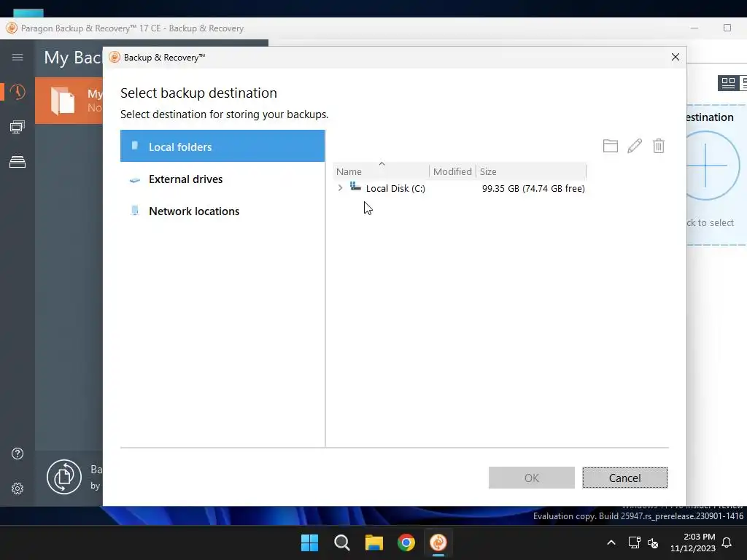Delete folder using the trash icon
Viewport: 747px width, 560px height.
click(659, 146)
